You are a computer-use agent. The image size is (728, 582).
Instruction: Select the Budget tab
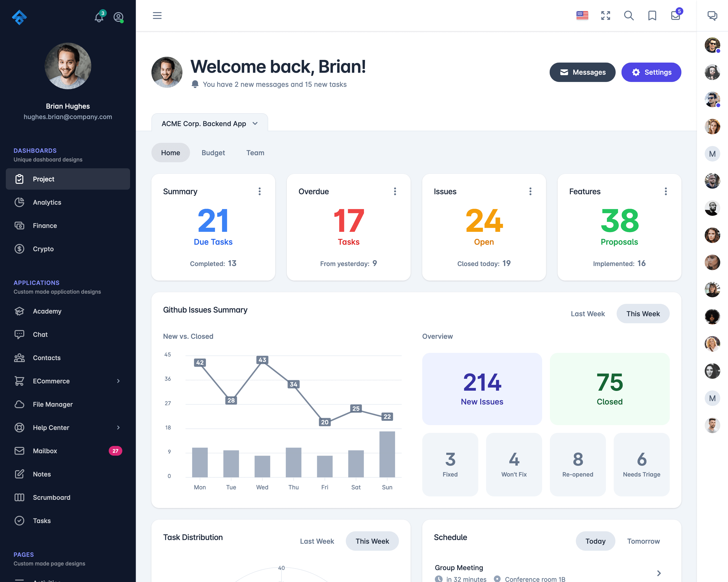coord(213,153)
